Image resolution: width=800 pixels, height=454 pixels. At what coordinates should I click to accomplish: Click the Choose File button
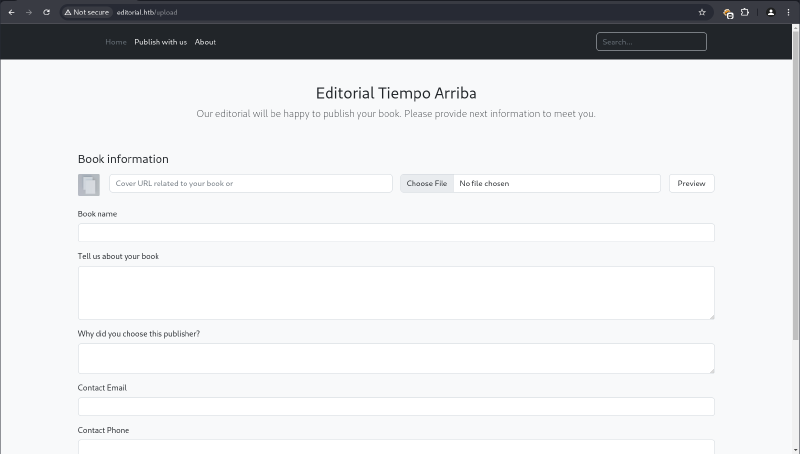427,184
